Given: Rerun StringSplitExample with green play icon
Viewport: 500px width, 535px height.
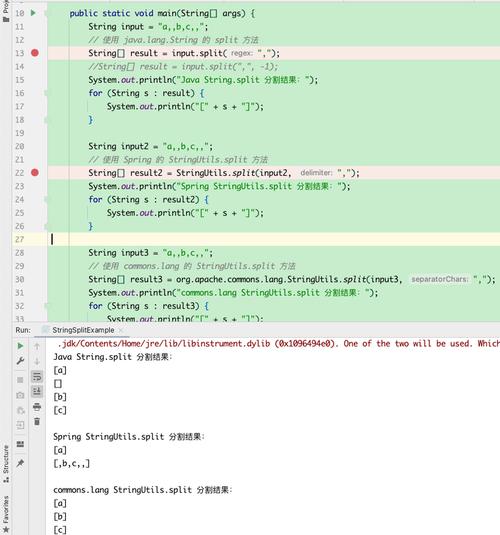Looking at the screenshot, I should [20, 346].
